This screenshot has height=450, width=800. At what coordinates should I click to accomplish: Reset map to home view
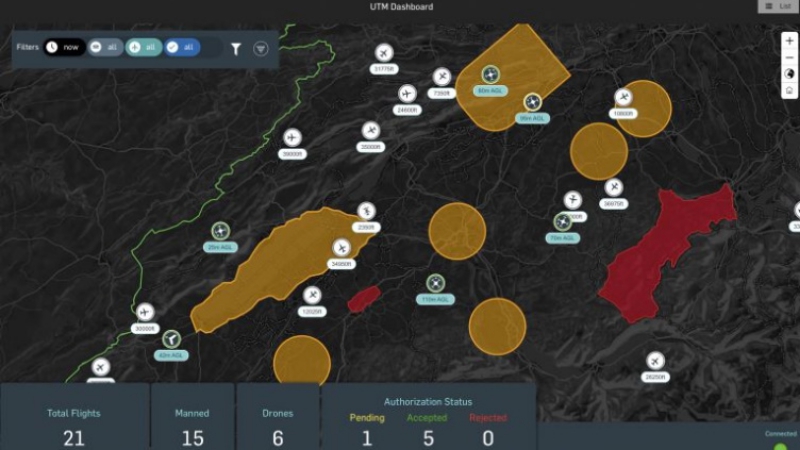(789, 91)
